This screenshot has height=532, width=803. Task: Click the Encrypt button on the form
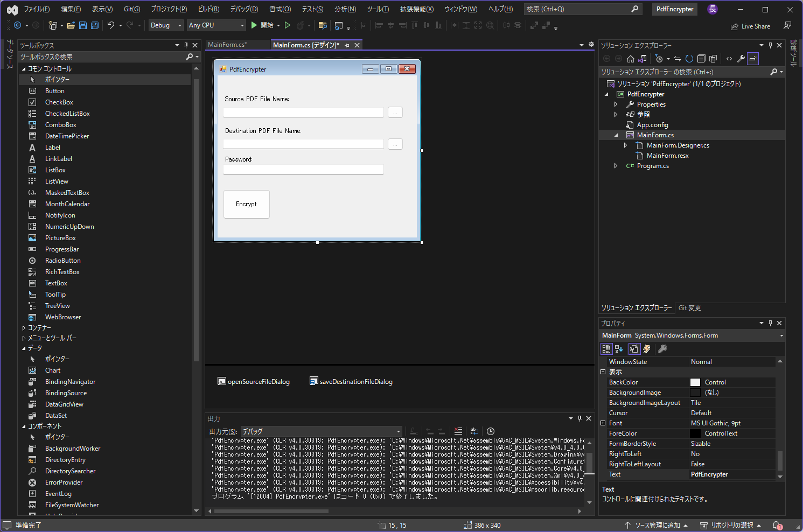[x=246, y=204]
